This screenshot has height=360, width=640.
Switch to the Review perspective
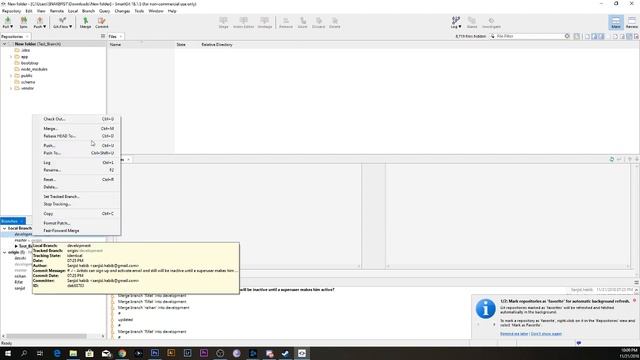[632, 22]
